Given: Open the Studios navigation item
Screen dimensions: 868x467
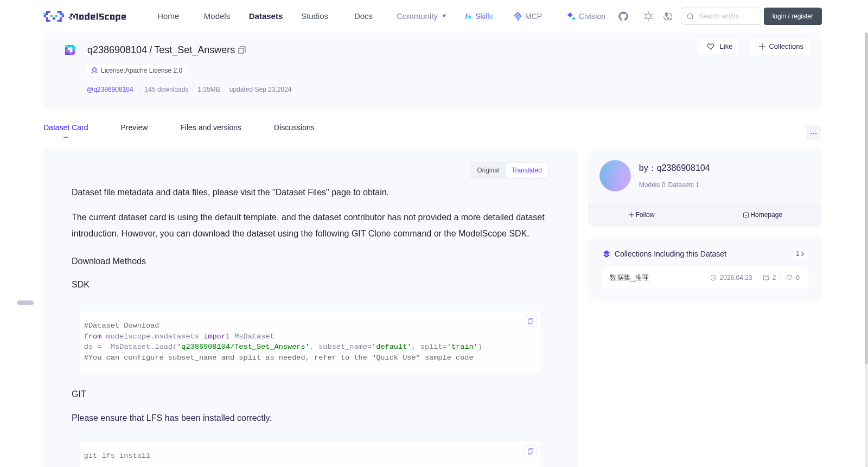Looking at the screenshot, I should coord(315,16).
